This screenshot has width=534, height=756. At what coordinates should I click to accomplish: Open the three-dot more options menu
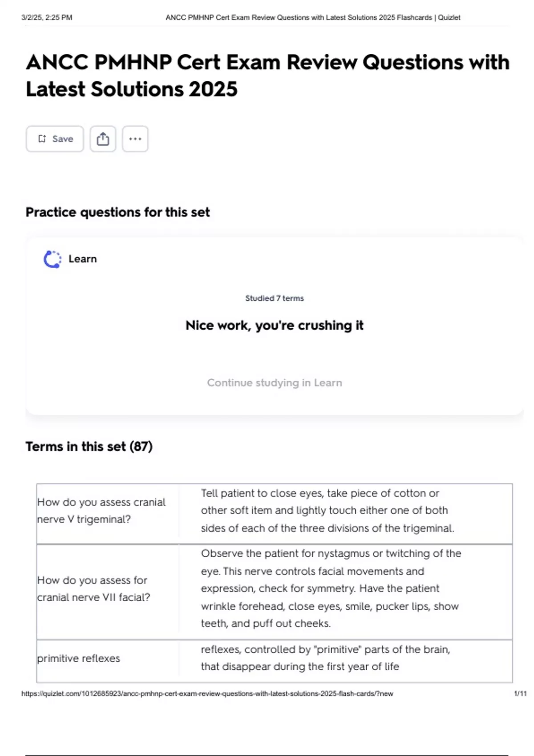[135, 139]
